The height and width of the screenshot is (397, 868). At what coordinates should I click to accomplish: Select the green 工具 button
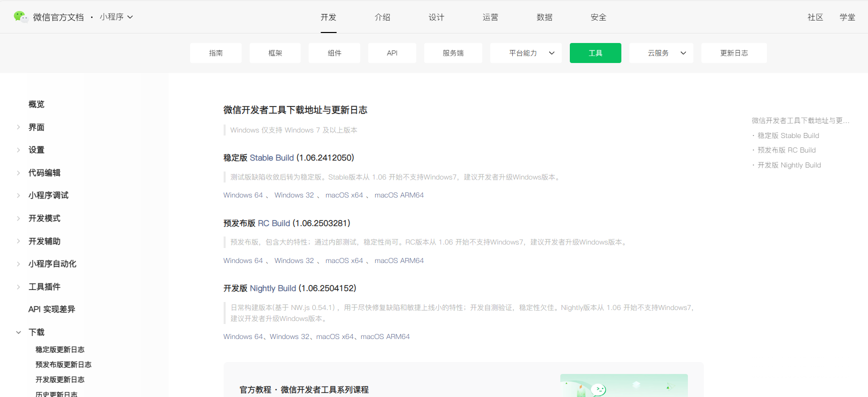(595, 53)
